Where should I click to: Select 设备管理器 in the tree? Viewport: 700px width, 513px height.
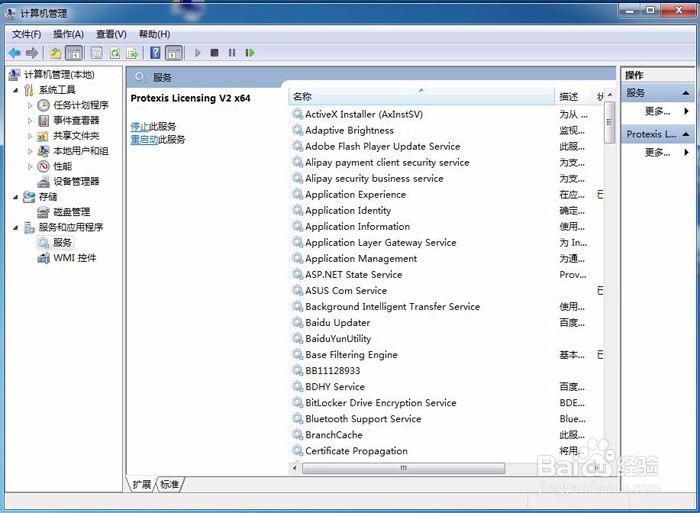pos(76,181)
